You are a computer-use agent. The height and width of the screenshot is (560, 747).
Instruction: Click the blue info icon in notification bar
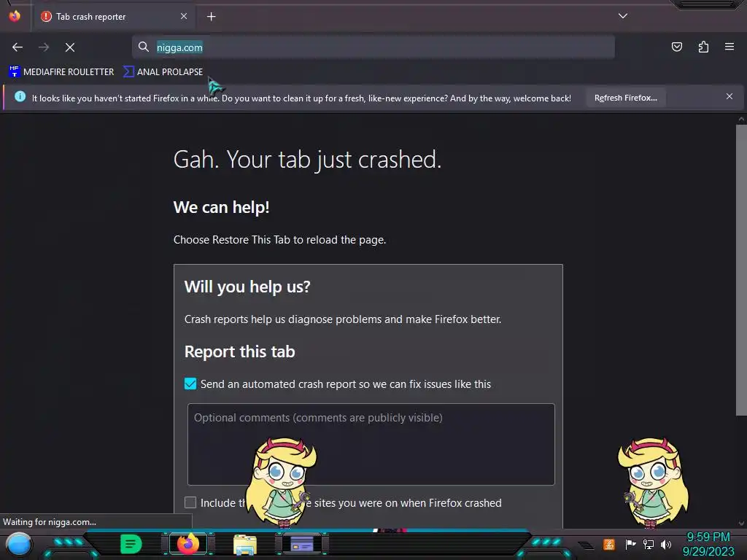(x=20, y=97)
